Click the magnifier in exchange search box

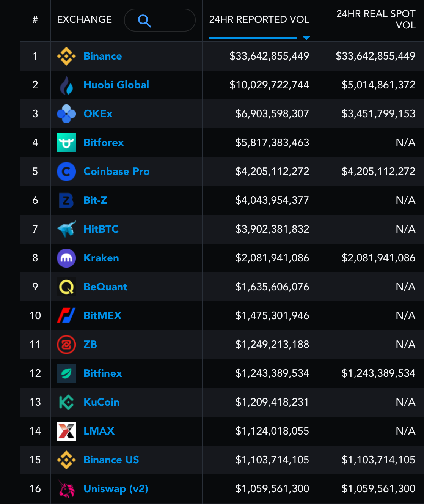pyautogui.click(x=144, y=21)
